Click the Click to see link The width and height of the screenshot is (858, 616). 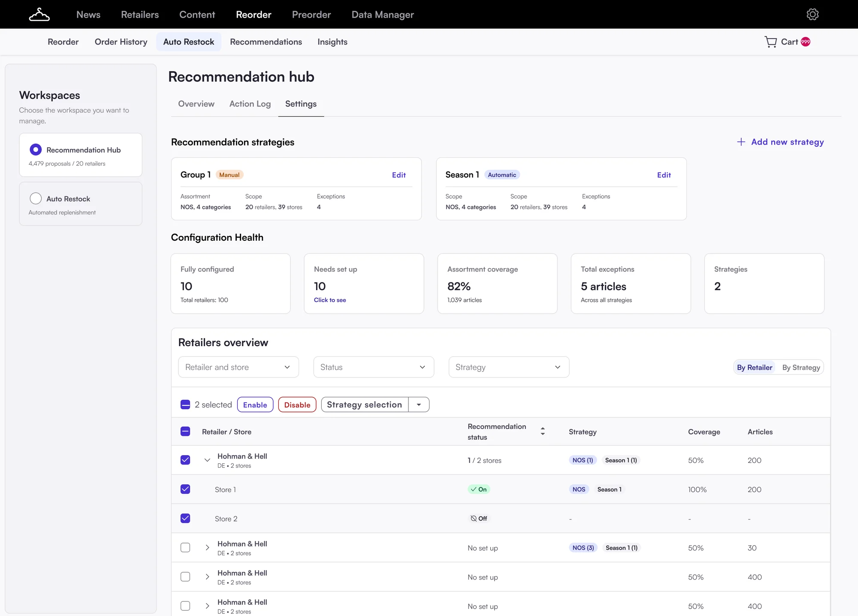click(x=330, y=300)
